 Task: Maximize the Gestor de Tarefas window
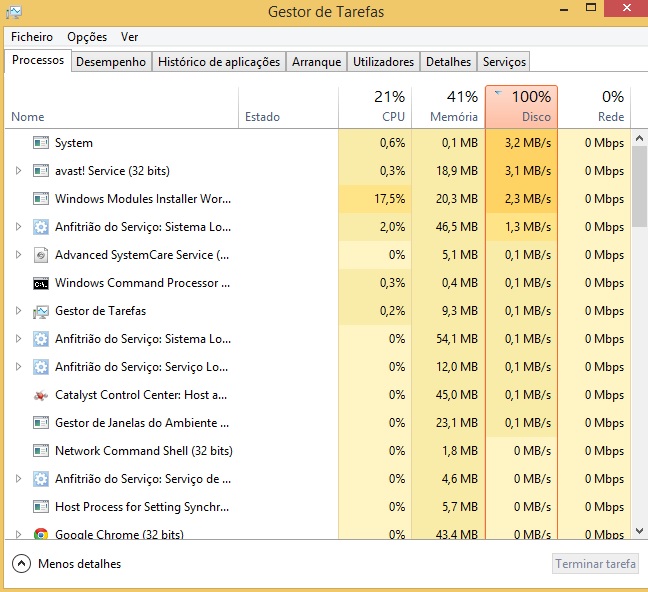(x=591, y=8)
